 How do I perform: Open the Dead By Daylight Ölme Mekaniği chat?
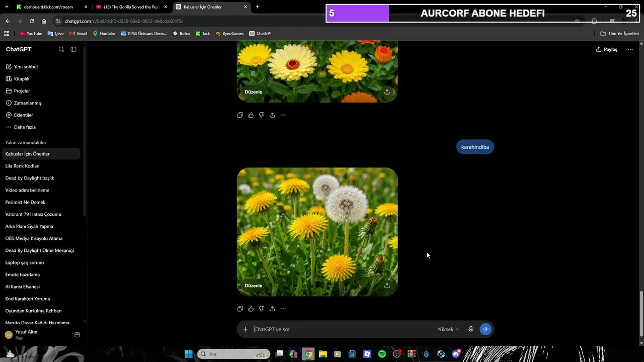[40, 250]
